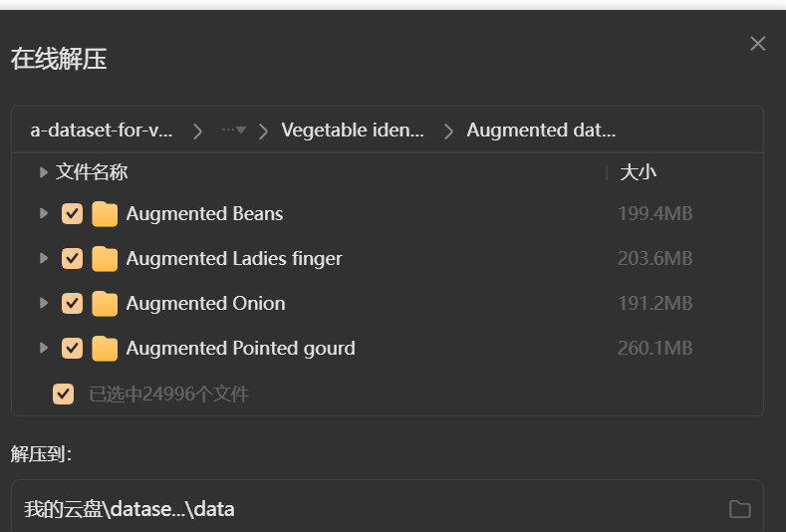Expand the Augmented Pointed gourd folder
This screenshot has height=532, width=786.
tap(43, 349)
